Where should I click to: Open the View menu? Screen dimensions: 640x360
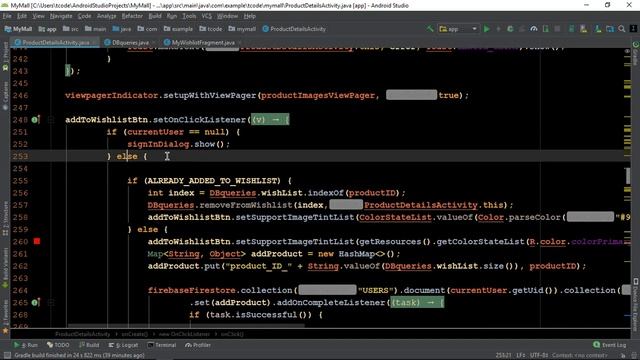38,16
